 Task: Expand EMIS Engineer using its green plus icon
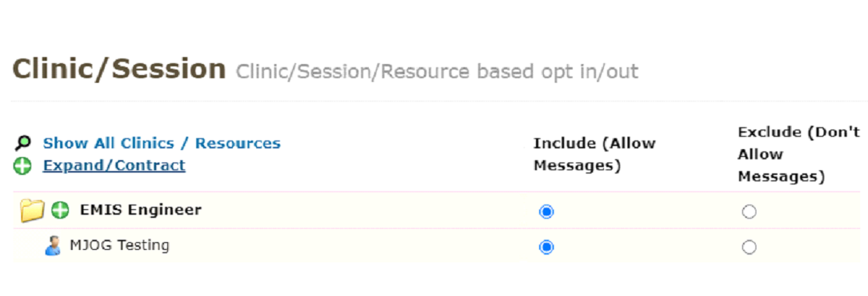(60, 210)
